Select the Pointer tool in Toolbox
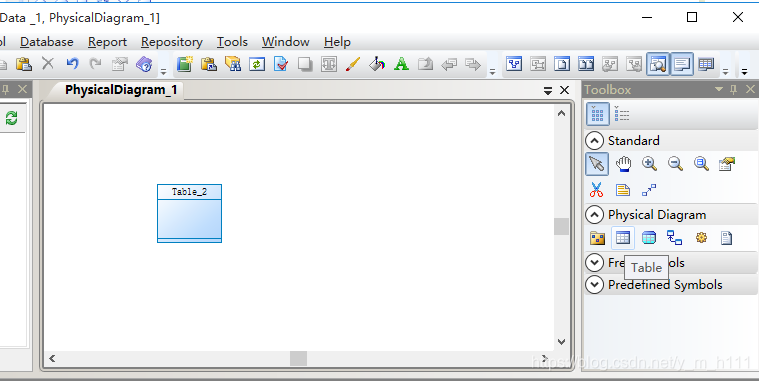The width and height of the screenshot is (759, 381). tap(597, 164)
